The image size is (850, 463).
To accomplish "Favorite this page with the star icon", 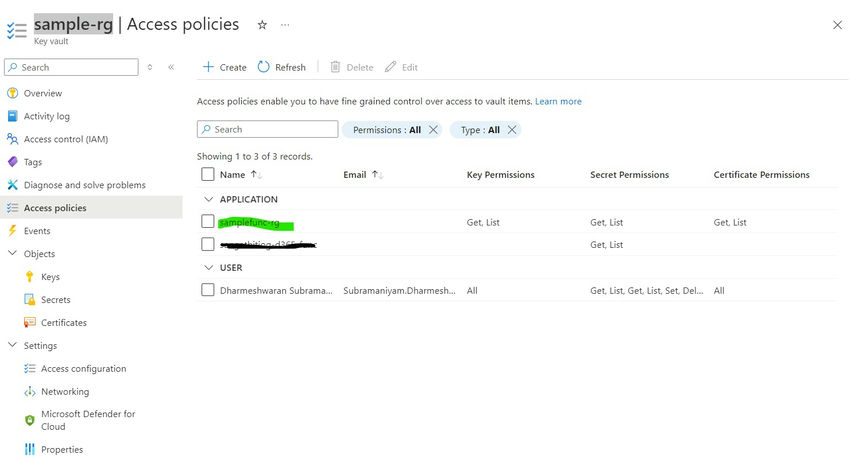I will pos(262,25).
